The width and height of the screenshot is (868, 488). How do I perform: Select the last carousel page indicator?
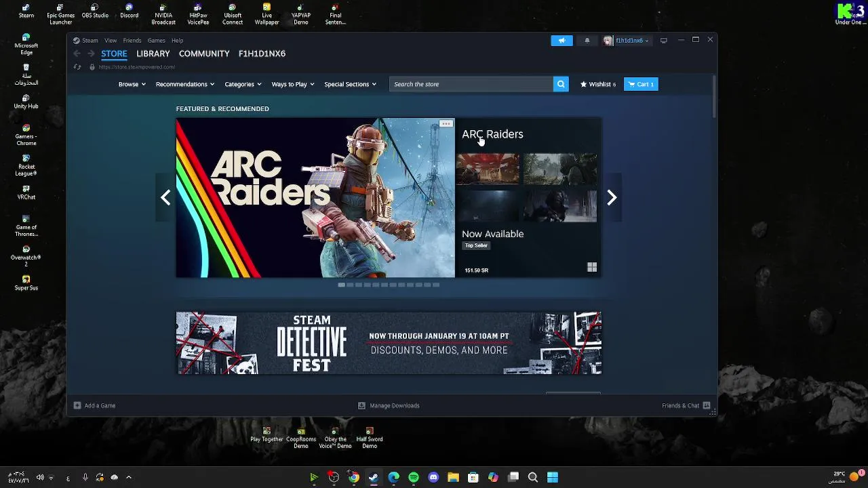coord(436,285)
